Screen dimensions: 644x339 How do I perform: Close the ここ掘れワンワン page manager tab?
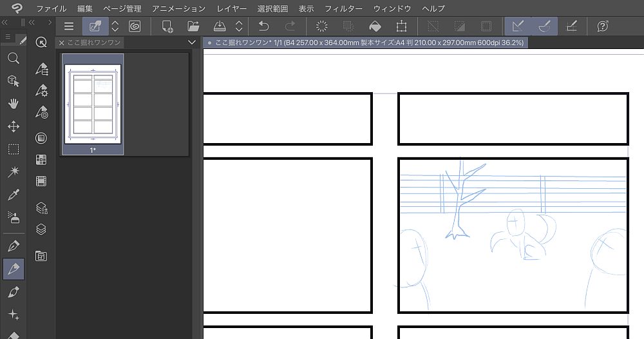point(61,43)
